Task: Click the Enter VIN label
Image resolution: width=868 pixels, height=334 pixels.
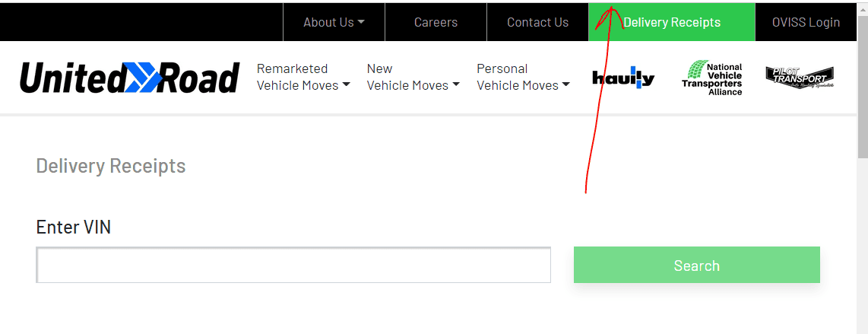Action: [x=74, y=227]
